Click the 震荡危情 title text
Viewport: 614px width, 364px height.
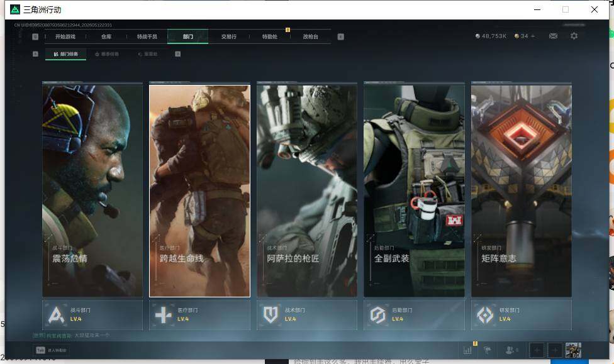pyautogui.click(x=70, y=259)
